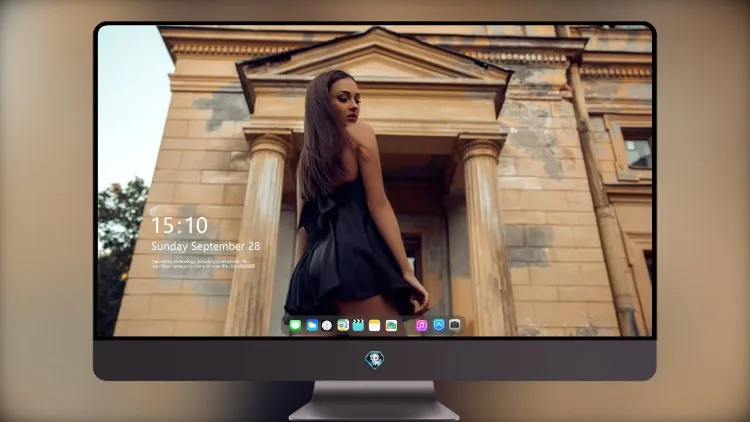Screen dimensions: 750x422
Task: Click the right stone column on wallpaper
Action: click(x=485, y=234)
